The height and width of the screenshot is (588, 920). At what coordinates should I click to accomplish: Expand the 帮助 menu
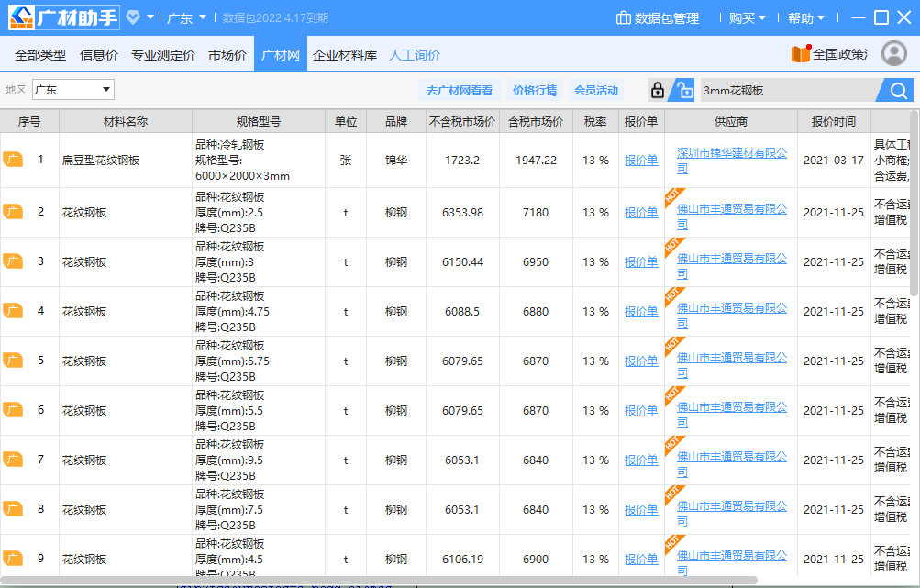point(805,18)
